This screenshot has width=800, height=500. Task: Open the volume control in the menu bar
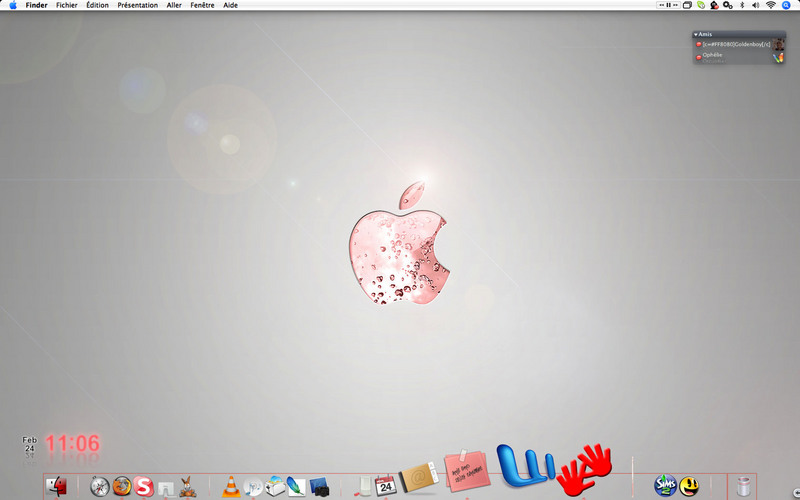click(756, 5)
